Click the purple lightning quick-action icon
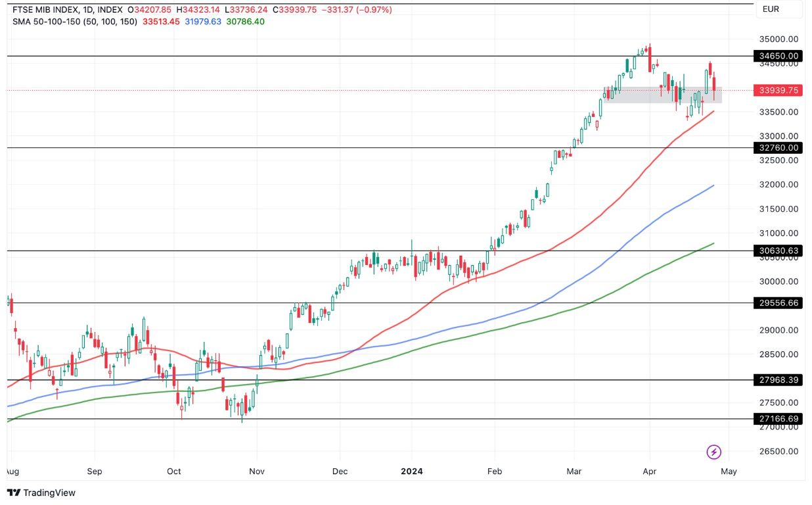The image size is (812, 505). [713, 452]
